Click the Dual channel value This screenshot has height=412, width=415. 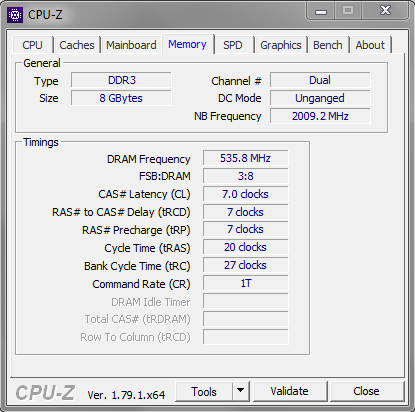click(320, 80)
